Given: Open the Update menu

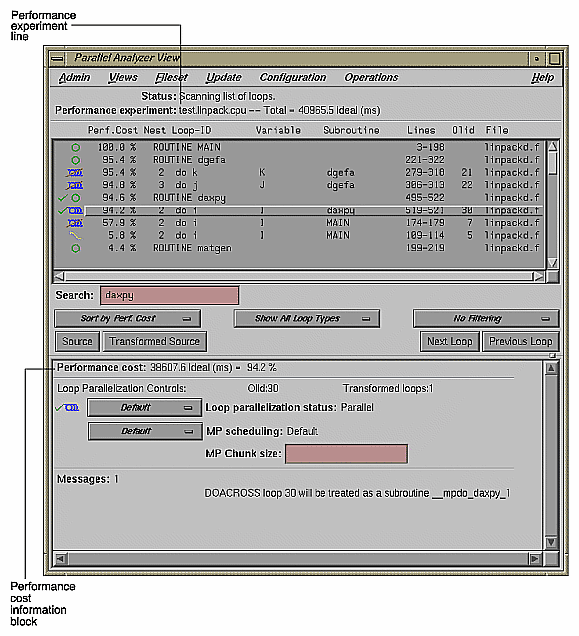Looking at the screenshot, I should (x=224, y=77).
